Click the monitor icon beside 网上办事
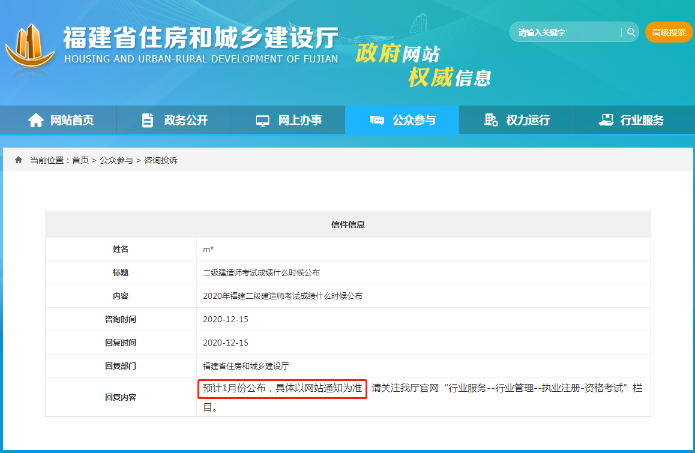The height and width of the screenshot is (453, 695). click(x=262, y=121)
